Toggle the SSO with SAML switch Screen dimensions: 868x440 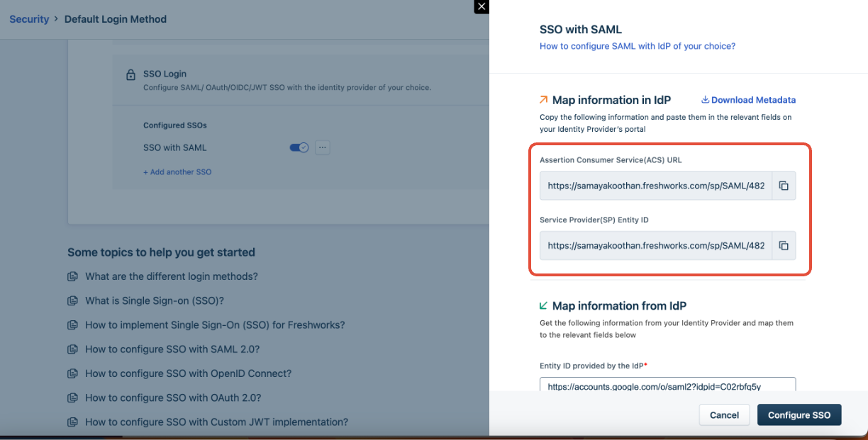299,147
